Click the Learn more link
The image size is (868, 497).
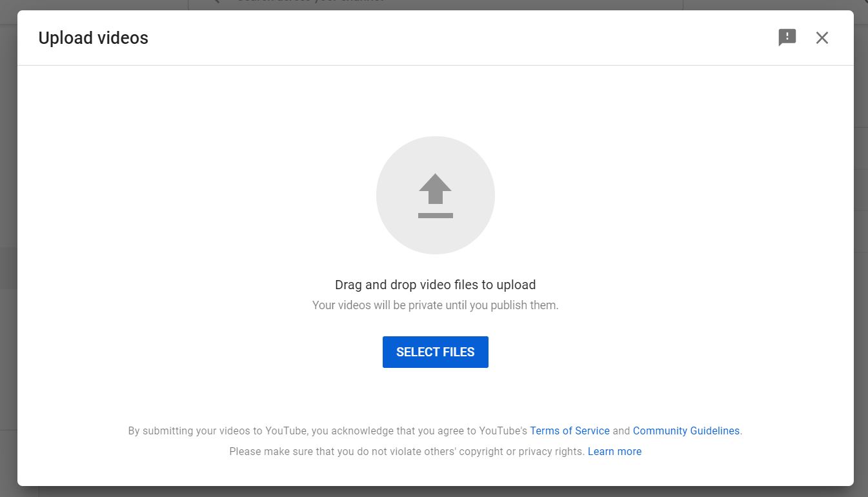pos(614,451)
